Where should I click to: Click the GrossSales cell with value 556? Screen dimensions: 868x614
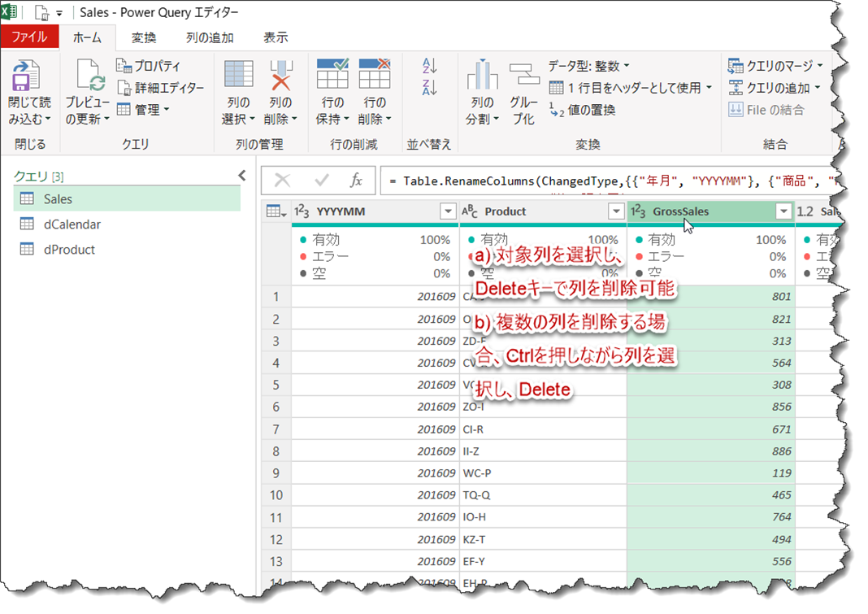pos(711,561)
